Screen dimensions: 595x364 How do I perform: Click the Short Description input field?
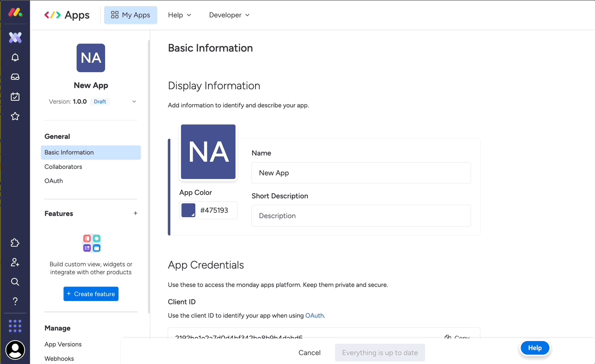361,216
